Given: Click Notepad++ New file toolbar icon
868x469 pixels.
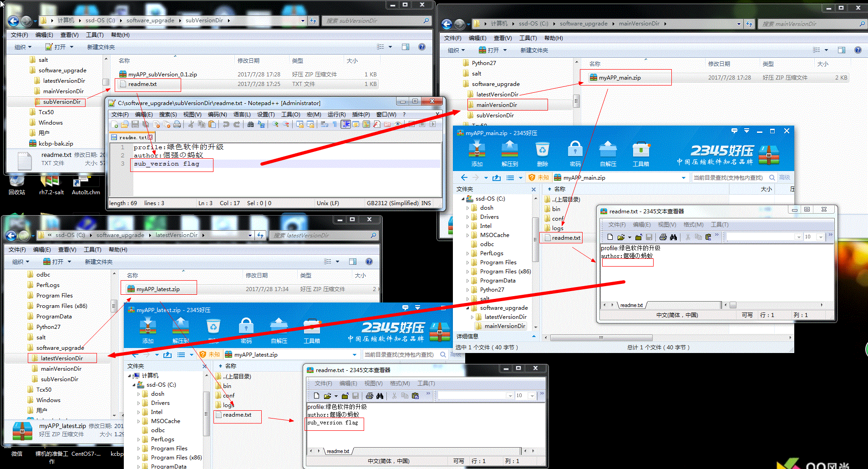Looking at the screenshot, I should pyautogui.click(x=115, y=124).
